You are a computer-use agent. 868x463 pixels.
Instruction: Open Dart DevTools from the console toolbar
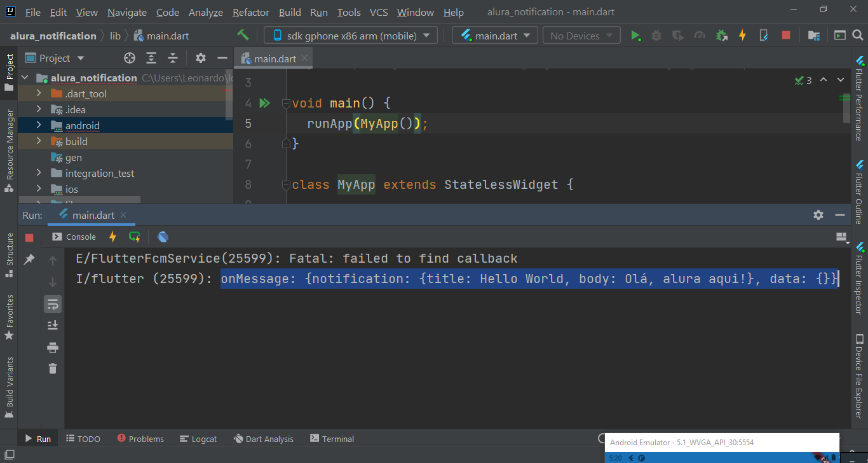pyautogui.click(x=163, y=236)
